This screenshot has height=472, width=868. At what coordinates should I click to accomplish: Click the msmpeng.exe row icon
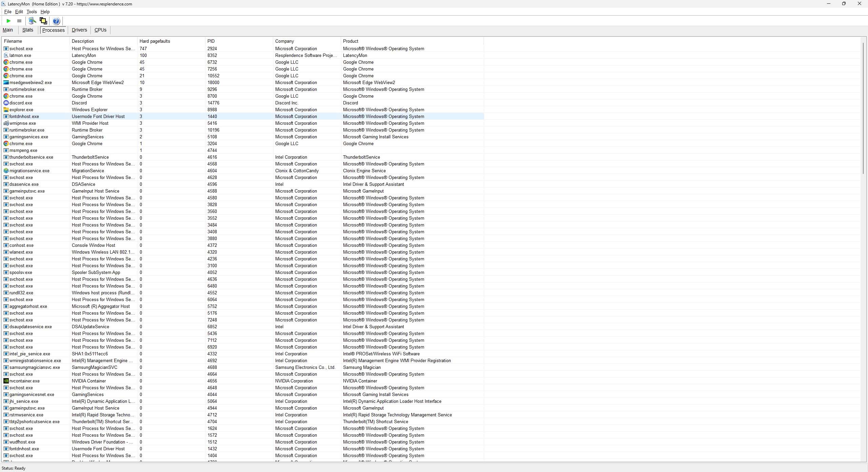point(6,150)
